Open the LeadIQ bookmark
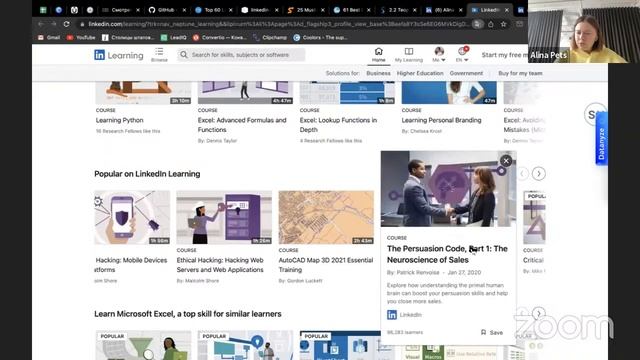The height and width of the screenshot is (360, 640). pos(173,37)
